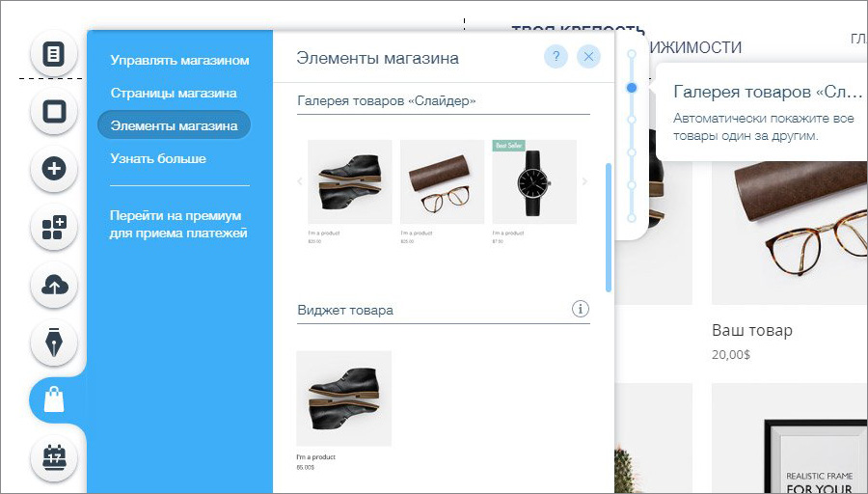Select the Store shopping bag icon
The image size is (868, 494).
(x=54, y=399)
